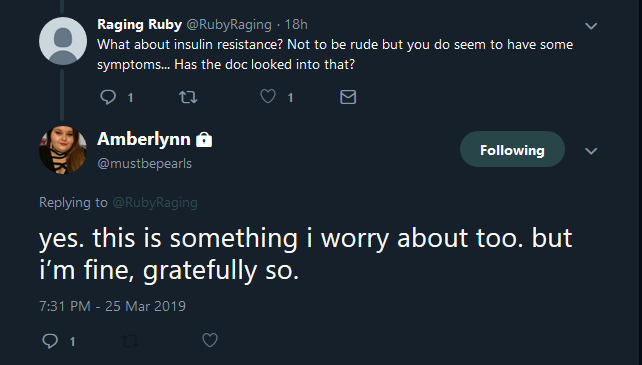Reply to Raging Ruby's tweet

coord(108,97)
